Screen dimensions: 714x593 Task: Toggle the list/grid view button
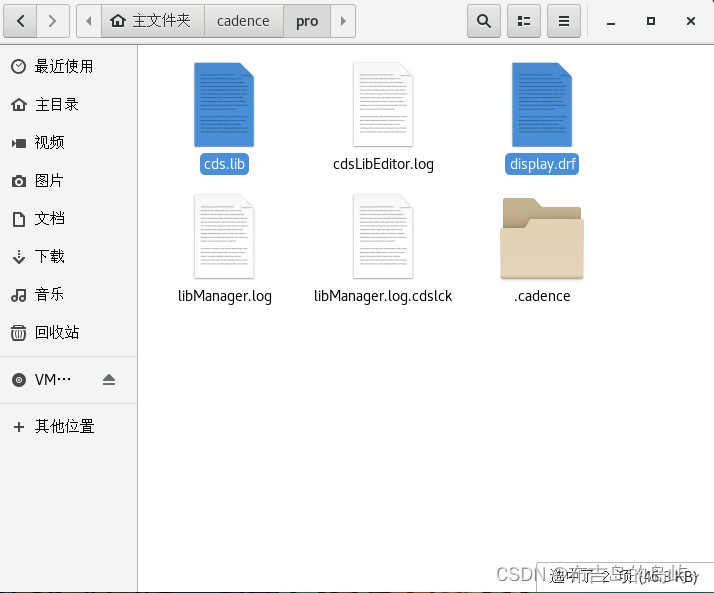524,20
